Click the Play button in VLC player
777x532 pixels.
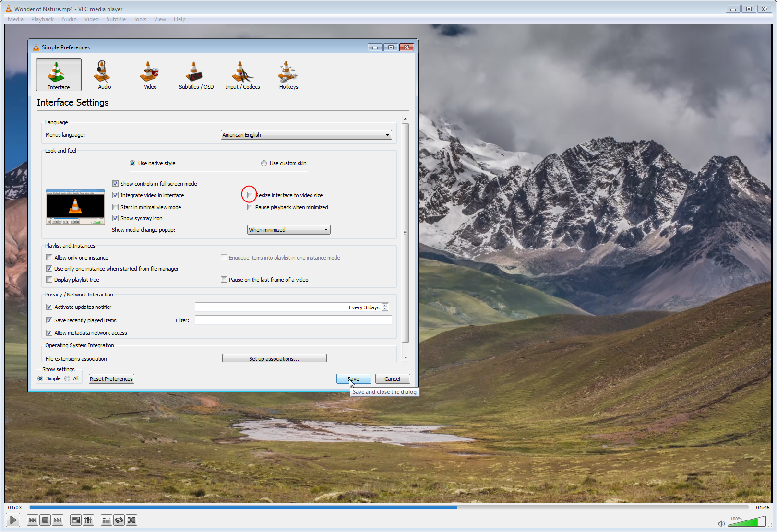pyautogui.click(x=13, y=520)
